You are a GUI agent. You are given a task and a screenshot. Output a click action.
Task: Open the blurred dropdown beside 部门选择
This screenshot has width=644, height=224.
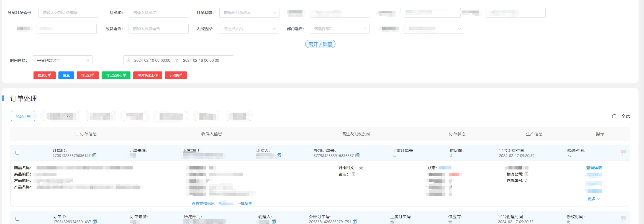(434, 29)
